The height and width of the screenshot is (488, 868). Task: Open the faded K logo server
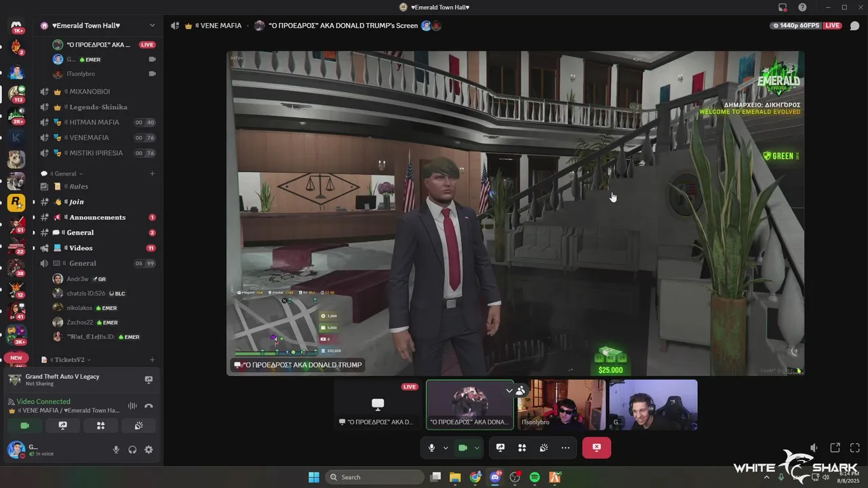tap(16, 138)
